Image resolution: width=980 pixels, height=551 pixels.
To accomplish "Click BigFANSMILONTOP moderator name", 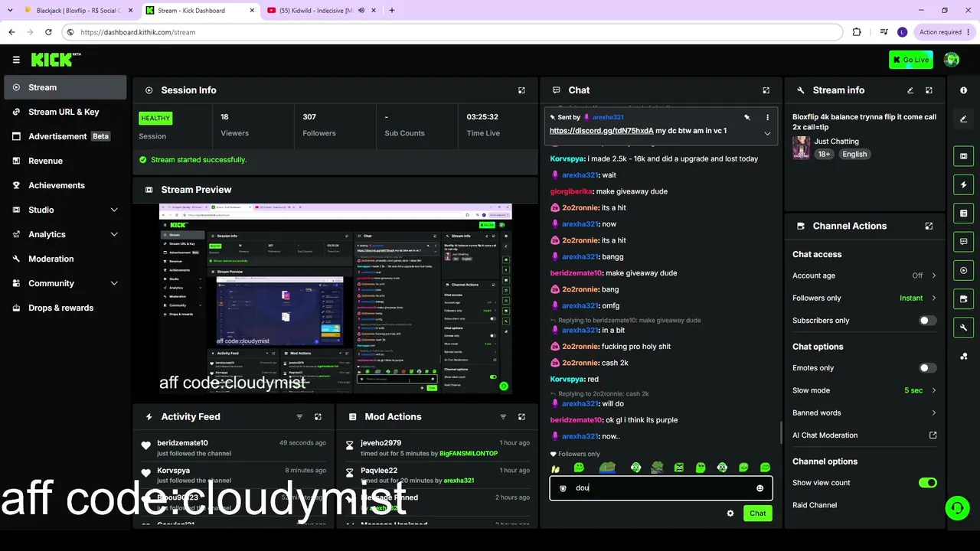I will (469, 454).
